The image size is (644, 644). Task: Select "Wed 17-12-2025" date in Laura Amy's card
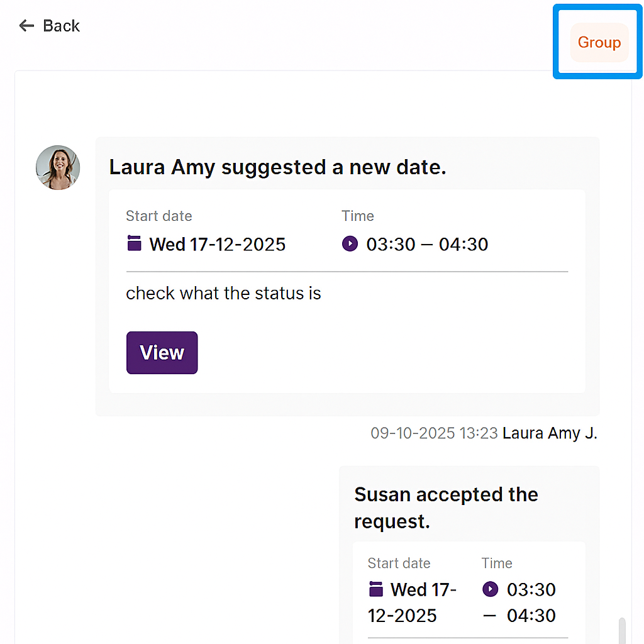(217, 244)
